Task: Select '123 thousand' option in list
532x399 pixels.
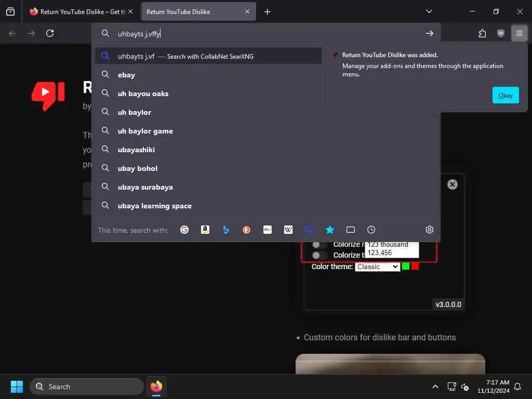Action: [x=392, y=245]
